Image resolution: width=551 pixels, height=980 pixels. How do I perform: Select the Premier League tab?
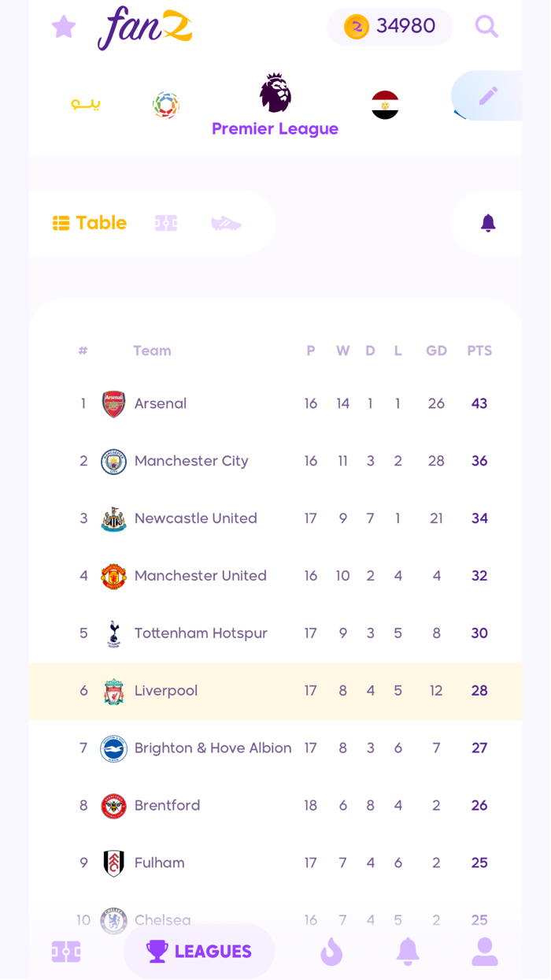[x=275, y=101]
